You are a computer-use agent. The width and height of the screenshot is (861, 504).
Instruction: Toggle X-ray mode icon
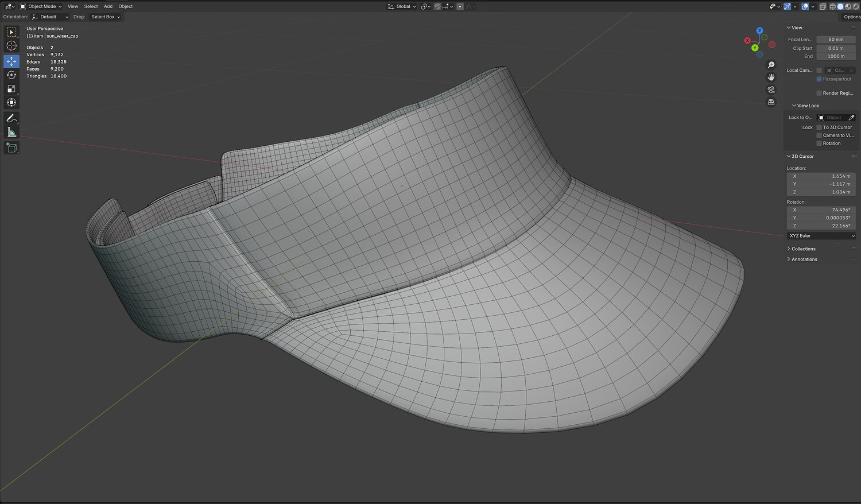(823, 6)
